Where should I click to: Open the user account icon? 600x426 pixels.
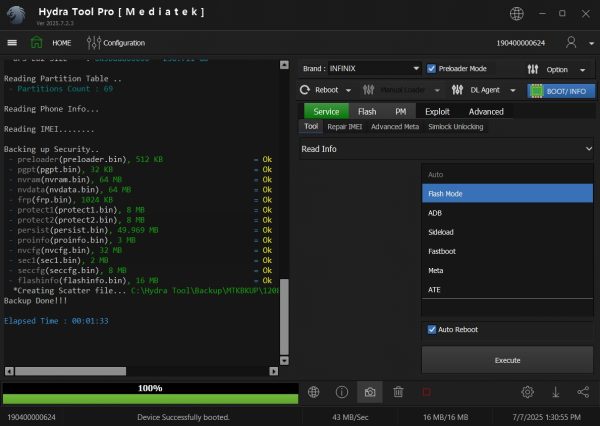click(571, 42)
